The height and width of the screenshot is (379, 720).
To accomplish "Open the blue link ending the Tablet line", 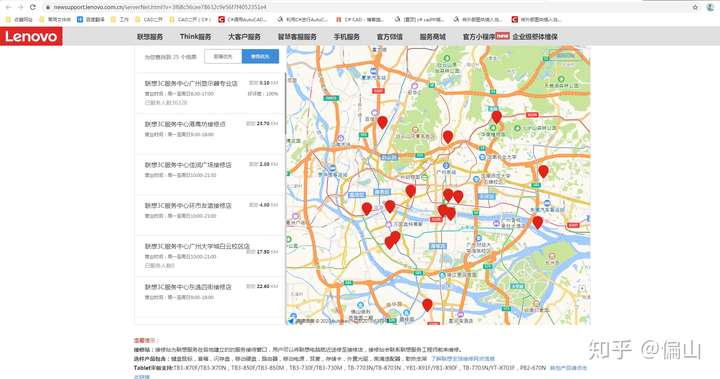I will pos(568,368).
